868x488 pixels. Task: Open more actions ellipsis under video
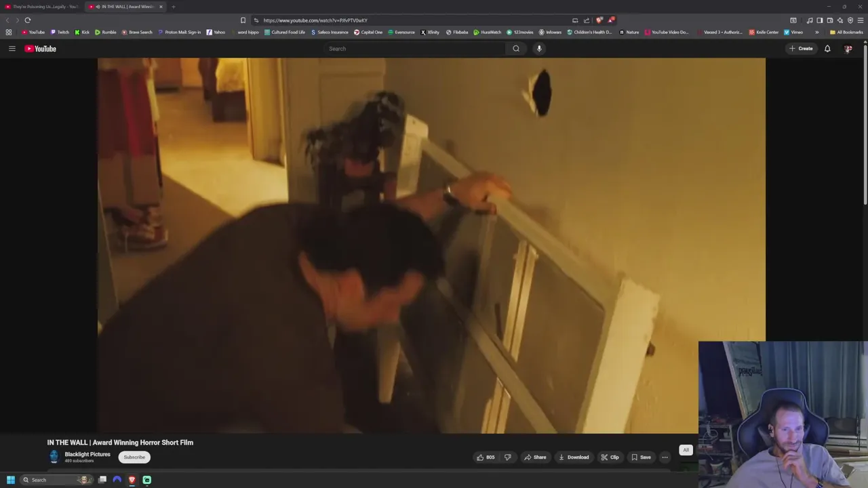click(665, 457)
